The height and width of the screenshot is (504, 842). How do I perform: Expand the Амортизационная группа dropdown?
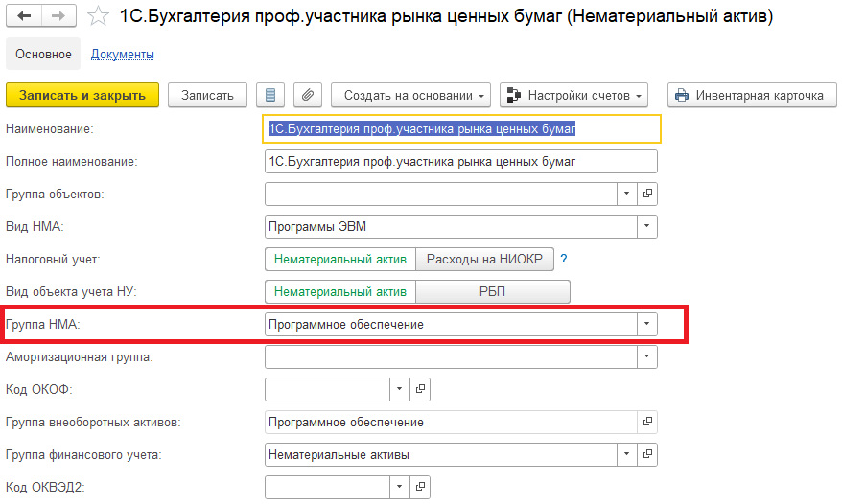[x=647, y=356]
